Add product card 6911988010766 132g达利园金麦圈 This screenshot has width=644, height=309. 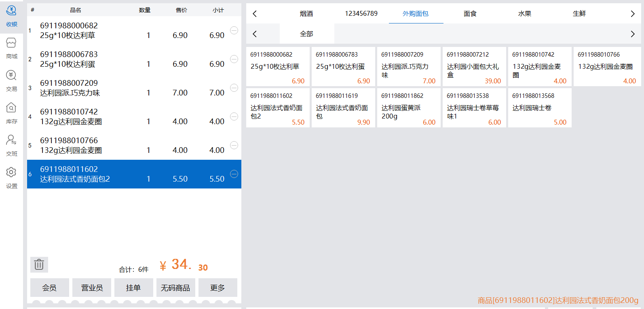pos(607,67)
